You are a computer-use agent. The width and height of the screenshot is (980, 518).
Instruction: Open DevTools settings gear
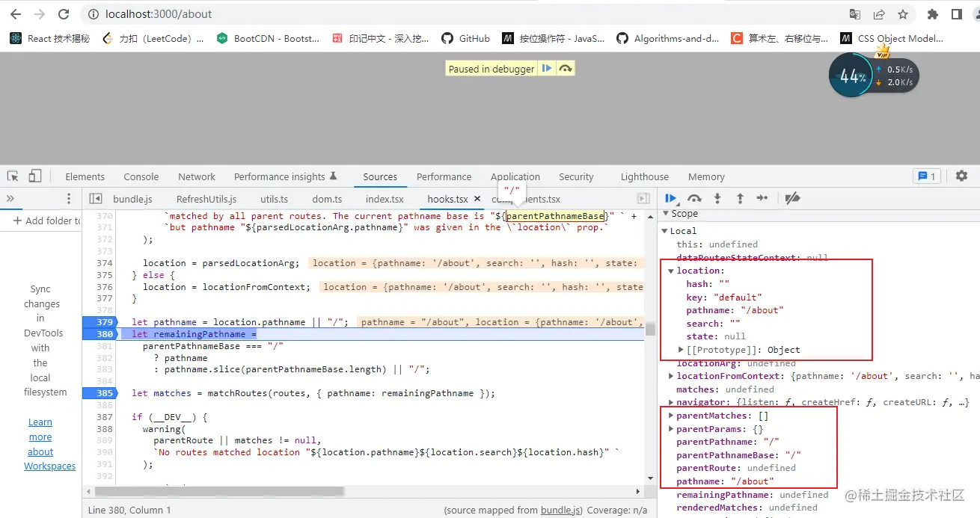click(961, 175)
